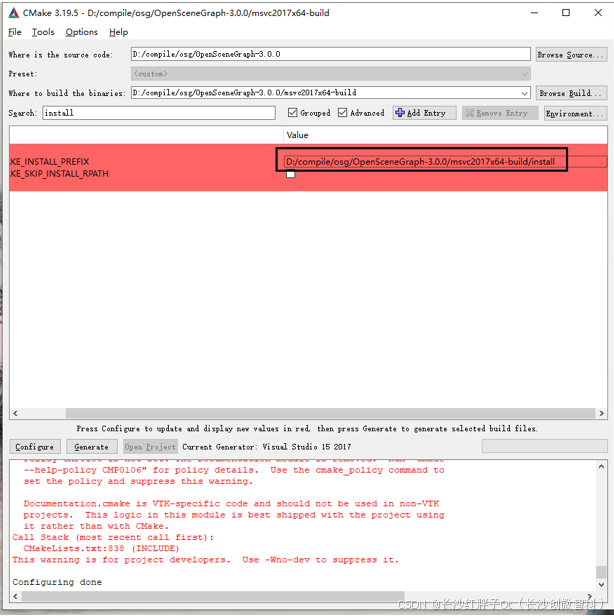Click the source code path field
The width and height of the screenshot is (614, 616).
click(x=331, y=54)
